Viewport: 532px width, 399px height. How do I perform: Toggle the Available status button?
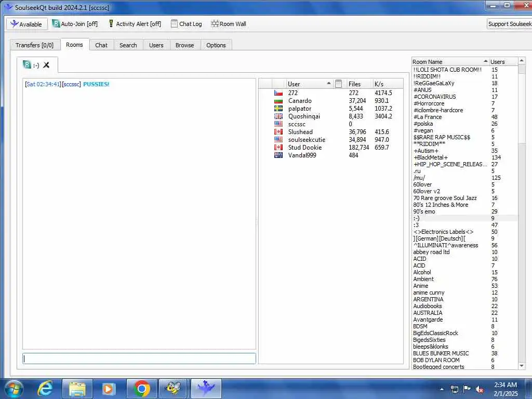pyautogui.click(x=27, y=24)
